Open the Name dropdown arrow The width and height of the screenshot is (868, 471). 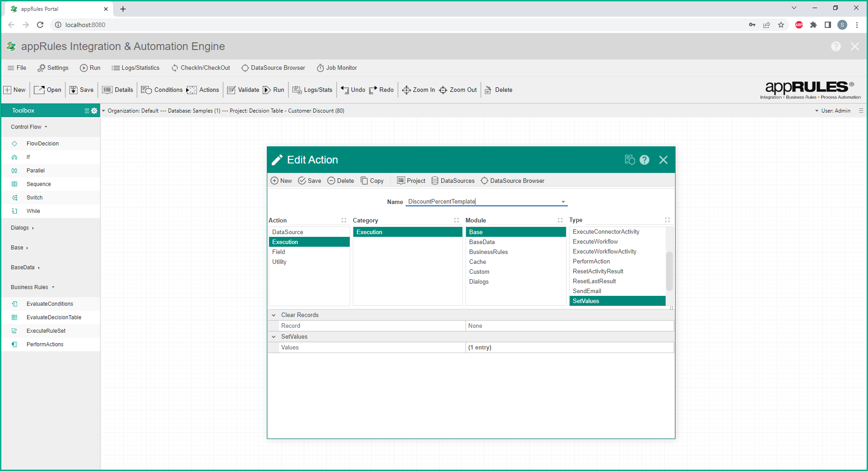click(563, 202)
